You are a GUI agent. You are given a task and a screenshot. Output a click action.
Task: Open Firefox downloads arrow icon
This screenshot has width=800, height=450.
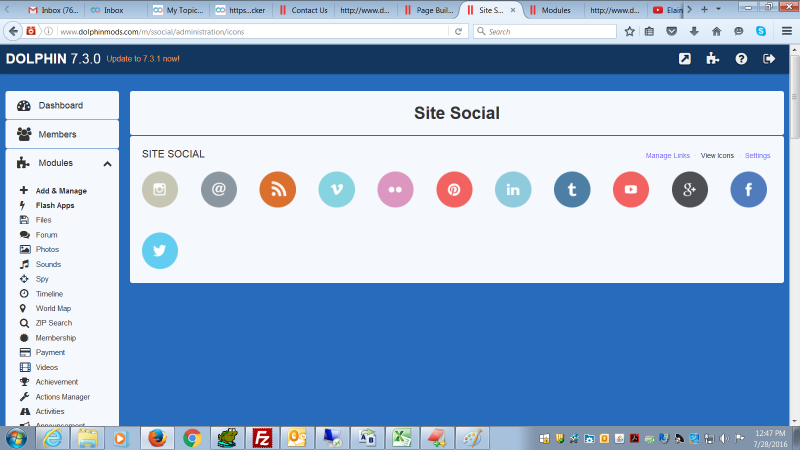[694, 32]
